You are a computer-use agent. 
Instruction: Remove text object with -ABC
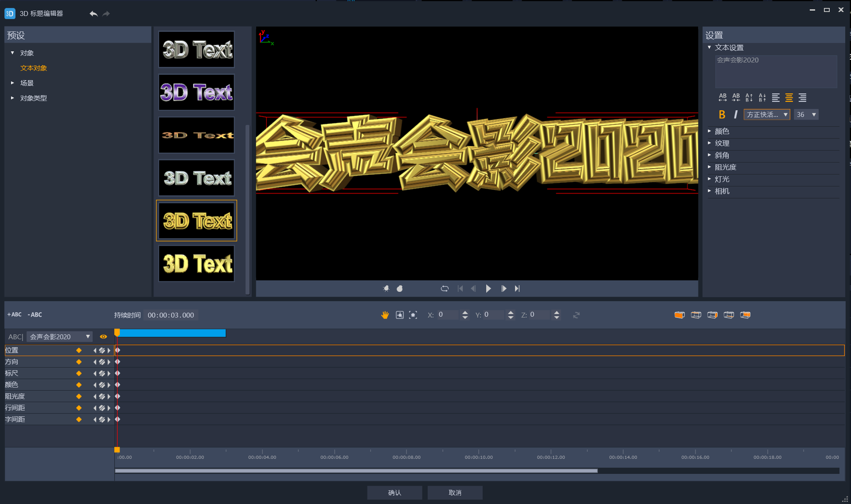[x=35, y=314]
